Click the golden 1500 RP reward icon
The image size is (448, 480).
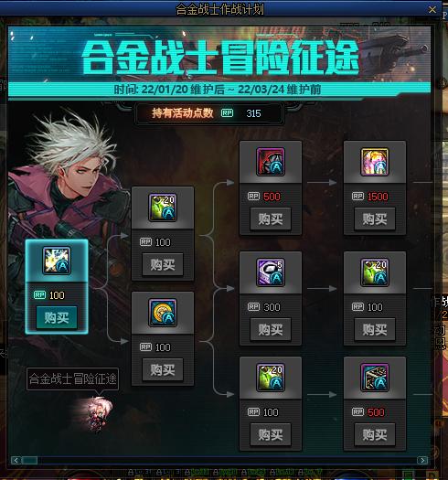click(375, 162)
